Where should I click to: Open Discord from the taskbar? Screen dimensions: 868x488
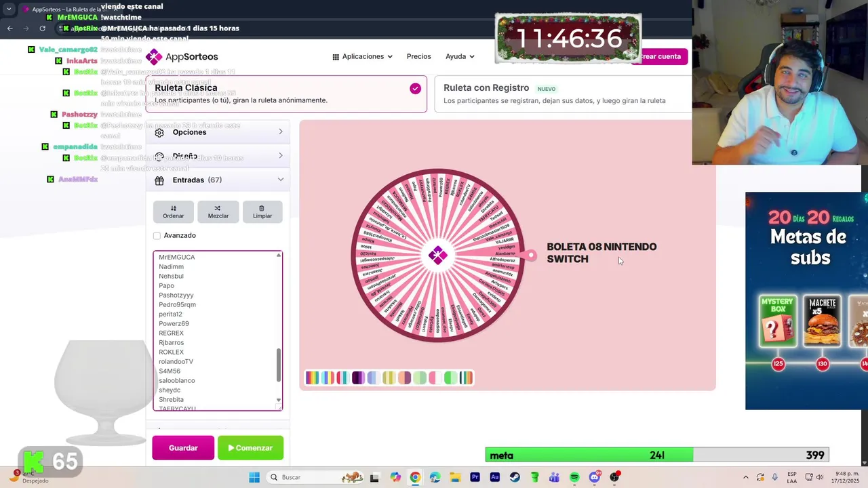click(x=595, y=477)
